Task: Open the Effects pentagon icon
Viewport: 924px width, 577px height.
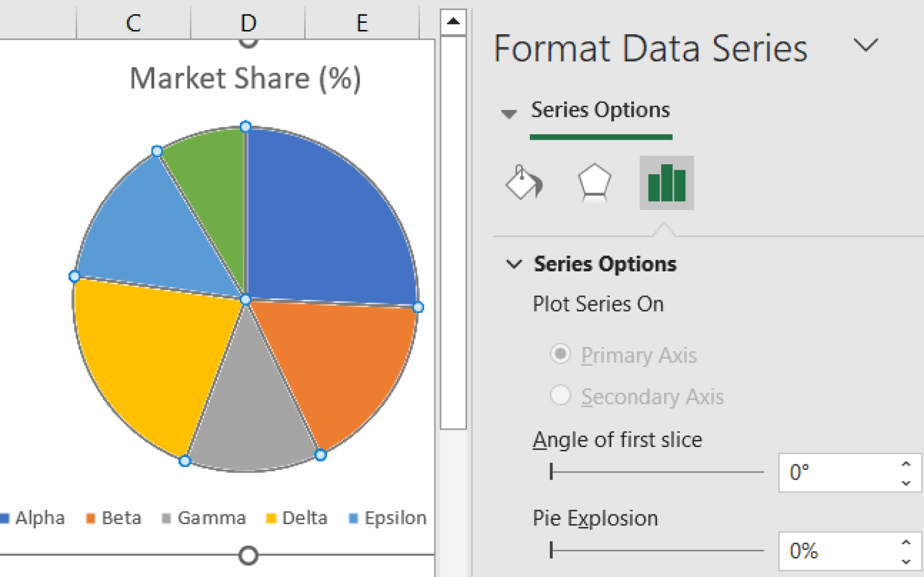Action: click(594, 182)
